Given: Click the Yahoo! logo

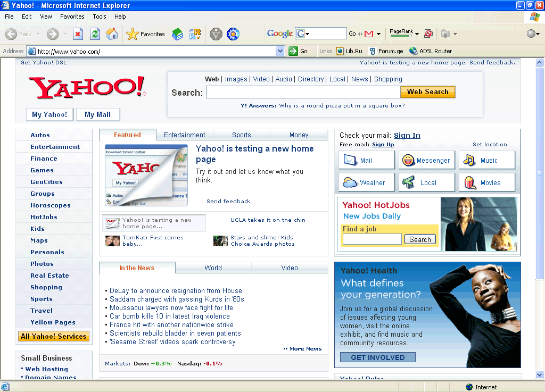Looking at the screenshot, I should pos(87,87).
